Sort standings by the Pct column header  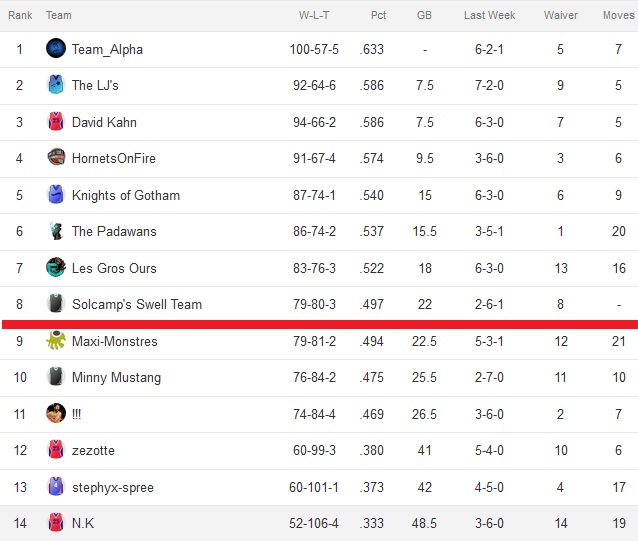click(x=378, y=15)
